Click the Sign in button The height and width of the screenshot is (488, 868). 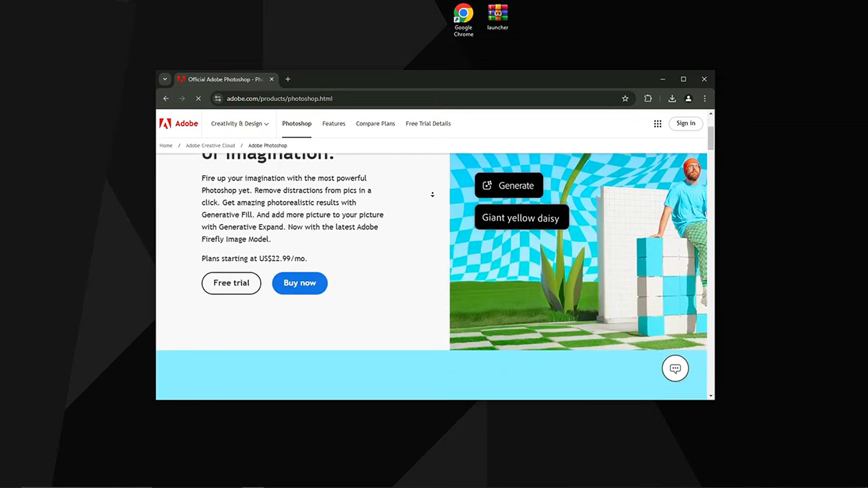coord(686,123)
